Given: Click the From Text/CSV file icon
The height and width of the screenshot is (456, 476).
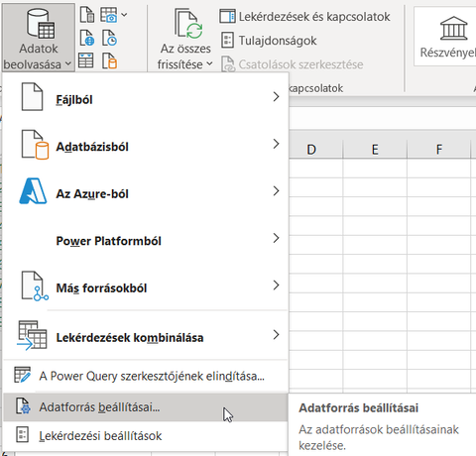Looking at the screenshot, I should tap(87, 15).
